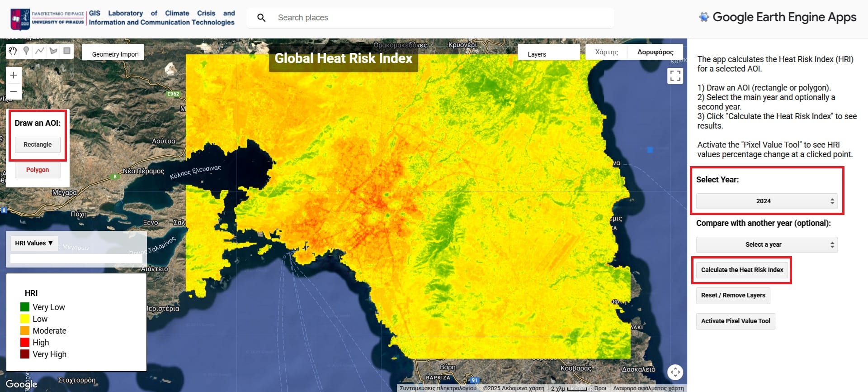Switch map to Δορυφόρος satellite view
868x392 pixels.
point(655,52)
